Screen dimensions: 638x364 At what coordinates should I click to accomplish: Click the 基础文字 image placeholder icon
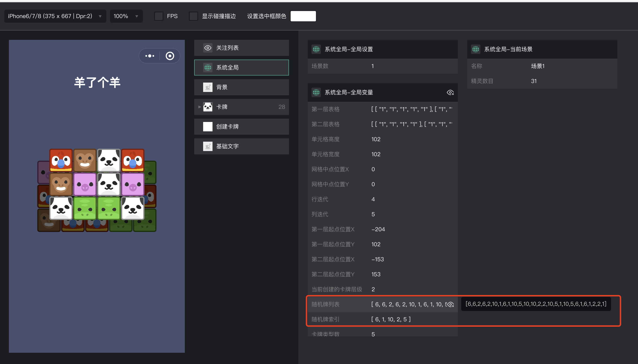[208, 146]
